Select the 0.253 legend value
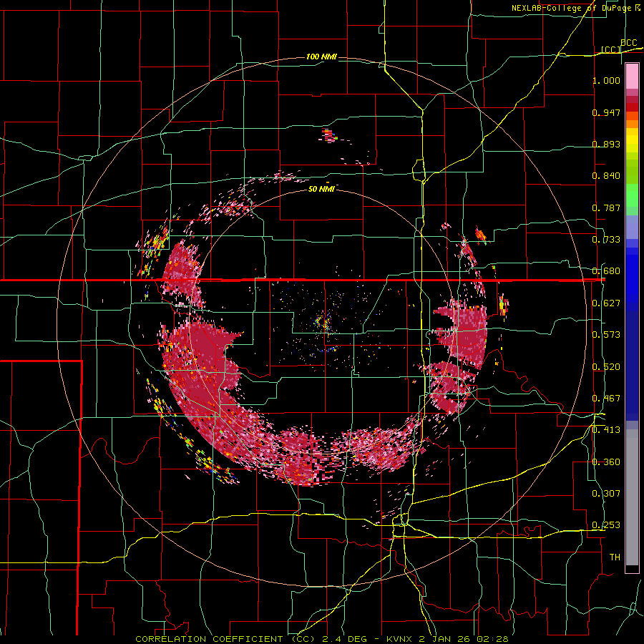This screenshot has width=644, height=644. 606,525
